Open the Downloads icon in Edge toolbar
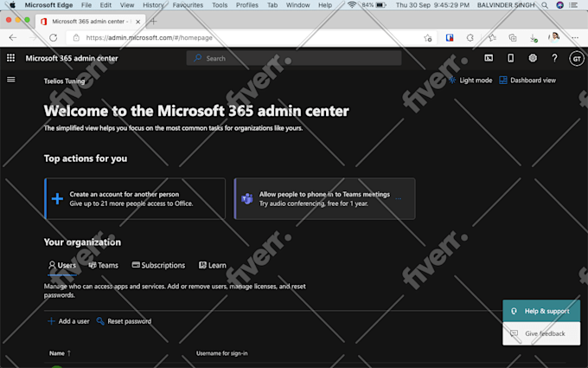Screen dimensions: 588x368 pos(534,38)
